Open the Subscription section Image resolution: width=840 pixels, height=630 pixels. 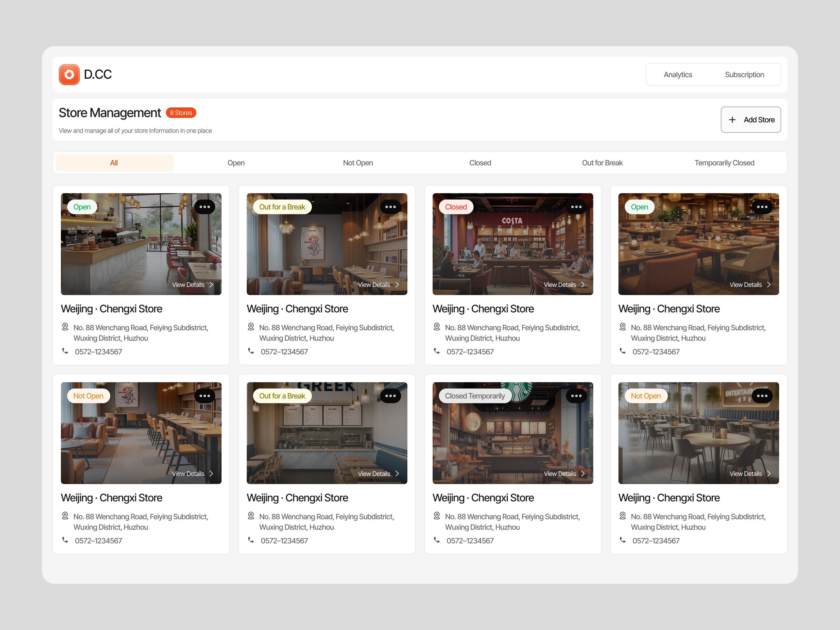tap(744, 75)
